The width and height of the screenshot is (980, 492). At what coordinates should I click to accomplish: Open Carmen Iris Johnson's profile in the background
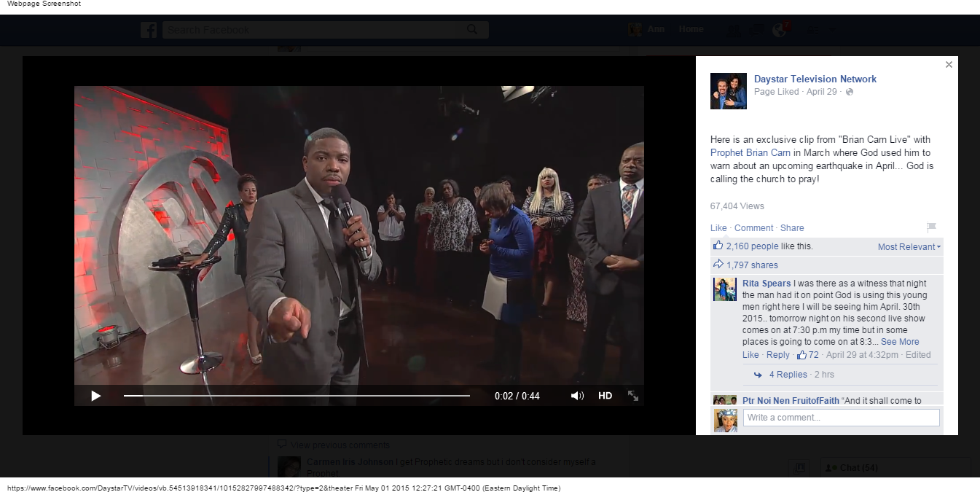point(350,462)
